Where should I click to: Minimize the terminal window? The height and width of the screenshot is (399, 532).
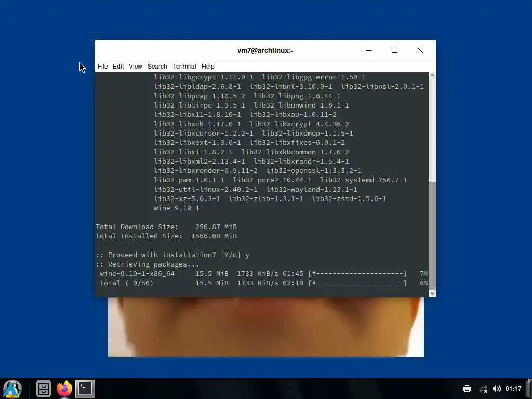(x=369, y=50)
